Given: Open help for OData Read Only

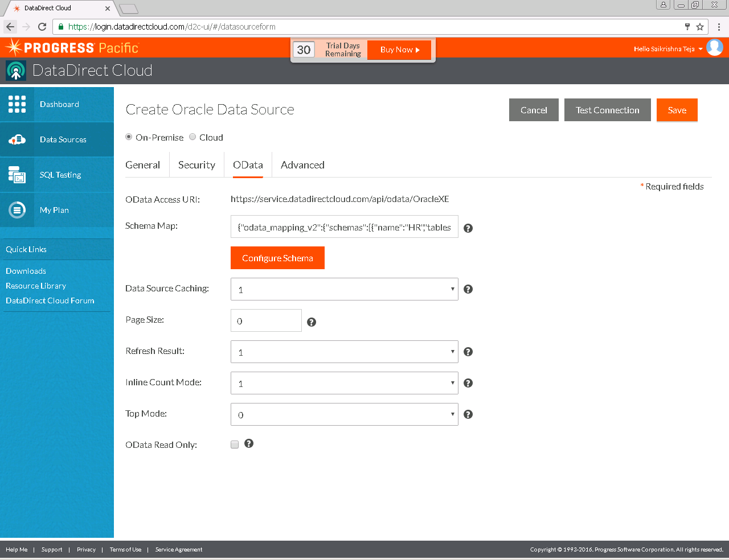Looking at the screenshot, I should tap(249, 443).
